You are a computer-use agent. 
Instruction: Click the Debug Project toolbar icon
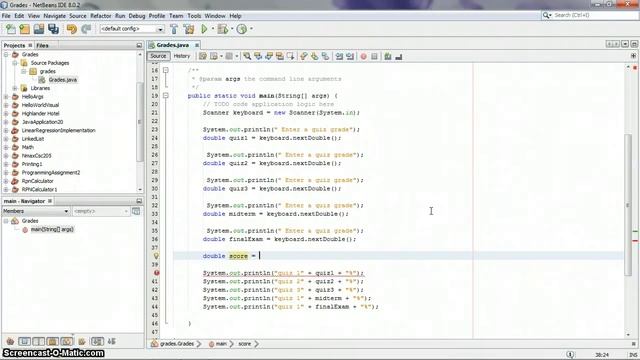(222, 29)
